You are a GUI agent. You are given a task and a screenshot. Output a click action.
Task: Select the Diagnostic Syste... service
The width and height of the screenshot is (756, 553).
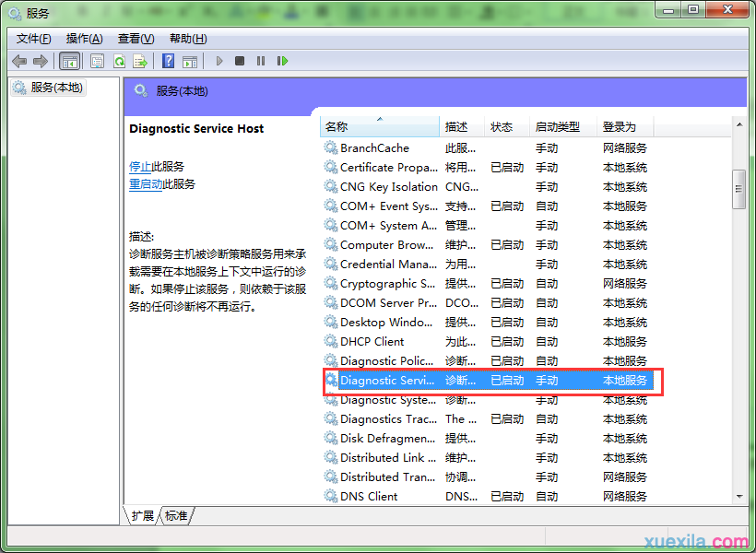coord(488,400)
